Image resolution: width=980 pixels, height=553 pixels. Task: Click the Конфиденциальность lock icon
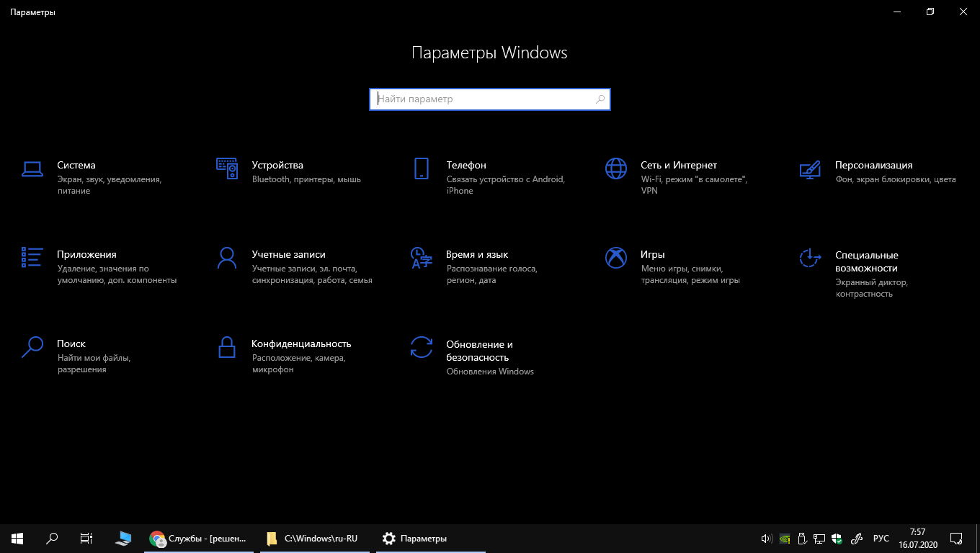[227, 346]
